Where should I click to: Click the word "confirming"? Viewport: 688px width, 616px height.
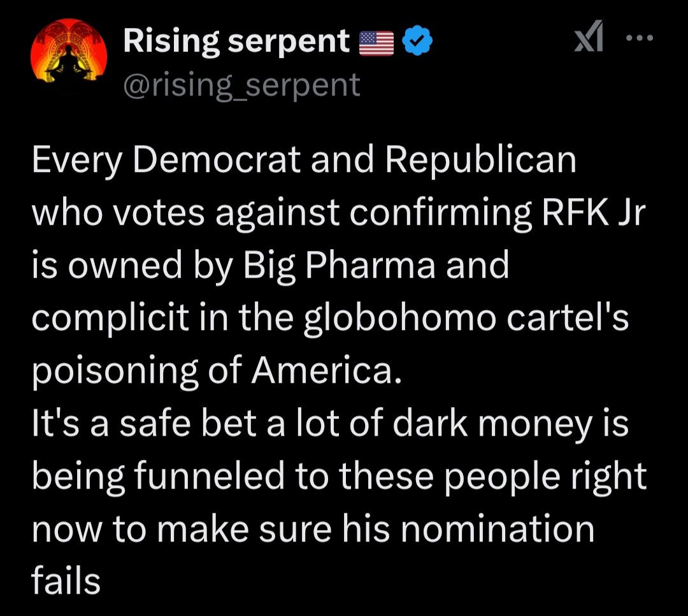pyautogui.click(x=440, y=212)
